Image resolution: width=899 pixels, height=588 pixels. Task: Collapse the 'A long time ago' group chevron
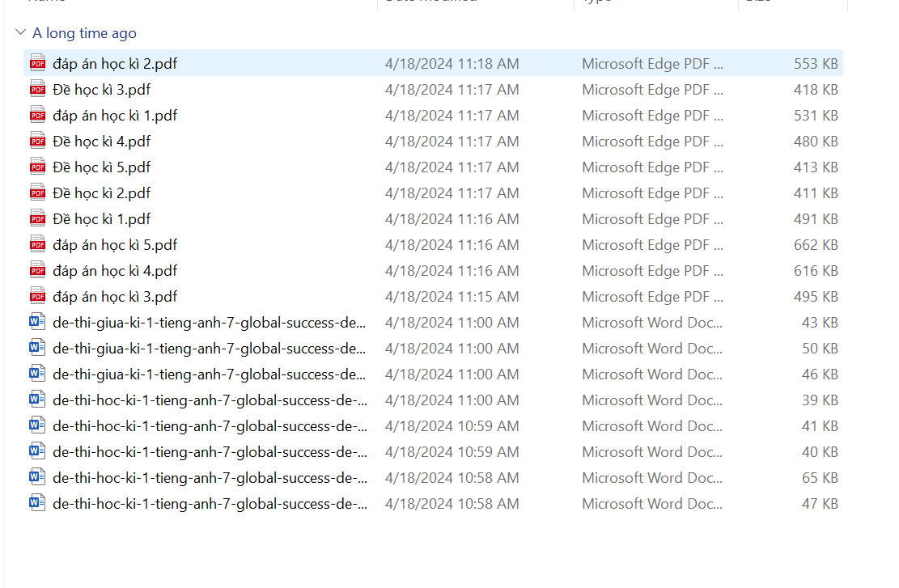(20, 33)
